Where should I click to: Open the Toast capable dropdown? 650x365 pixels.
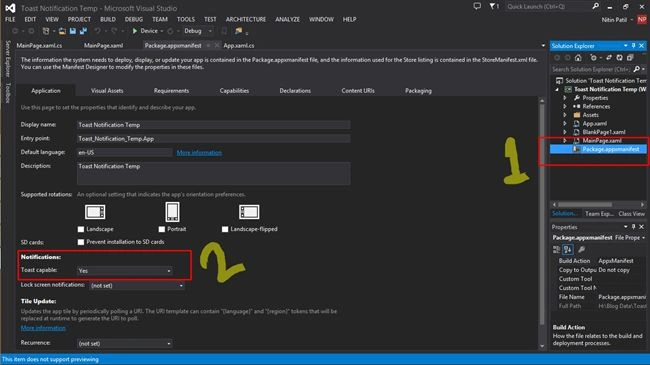(x=124, y=271)
